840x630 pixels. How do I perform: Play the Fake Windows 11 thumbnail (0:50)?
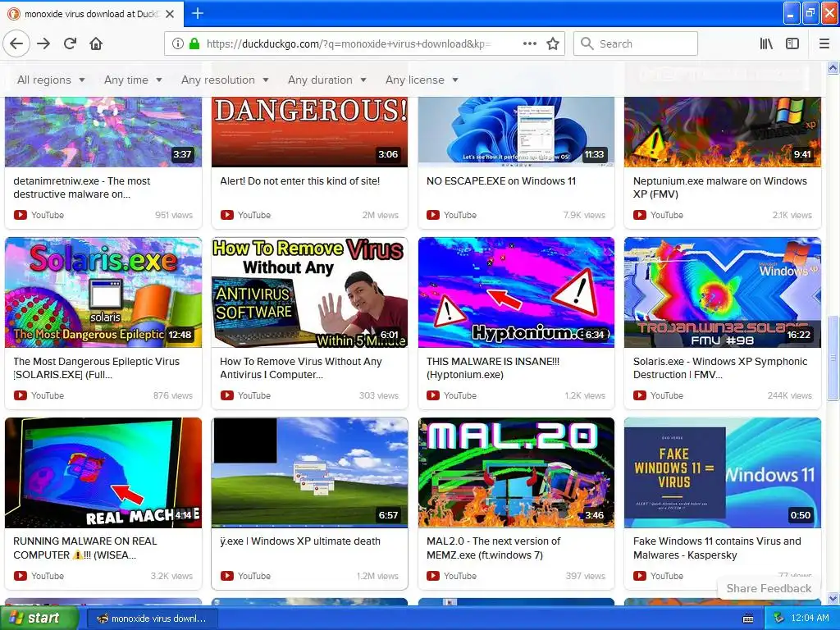723,473
